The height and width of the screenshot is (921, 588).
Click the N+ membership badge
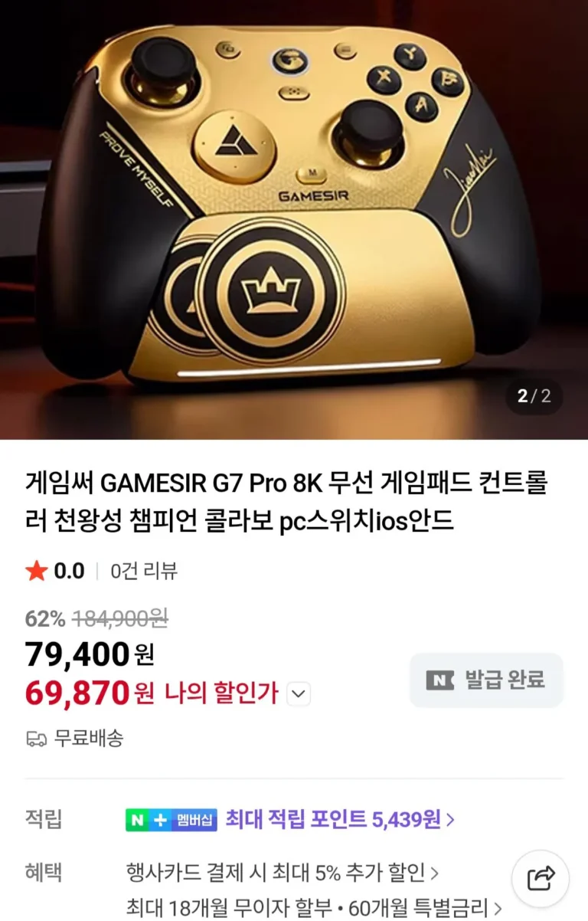tap(171, 819)
